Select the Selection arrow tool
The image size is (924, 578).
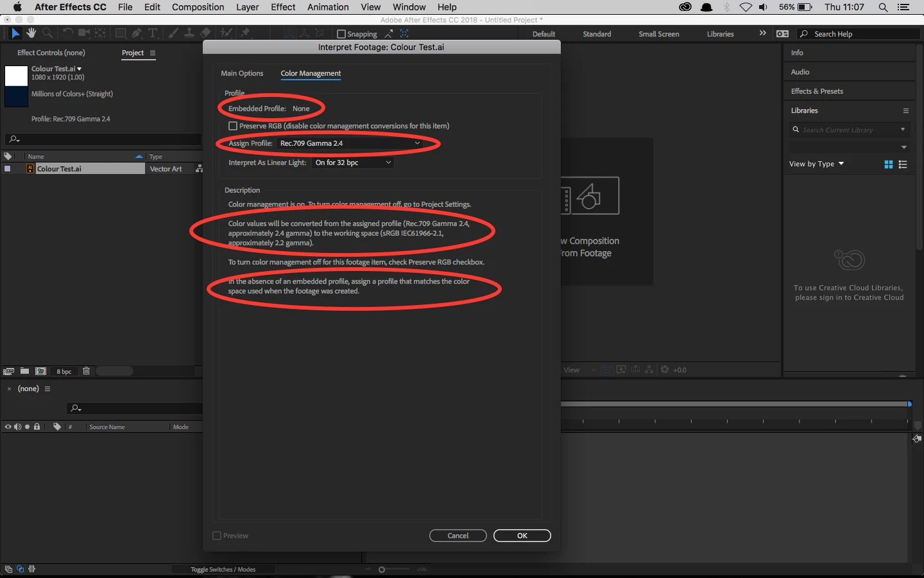coord(15,33)
